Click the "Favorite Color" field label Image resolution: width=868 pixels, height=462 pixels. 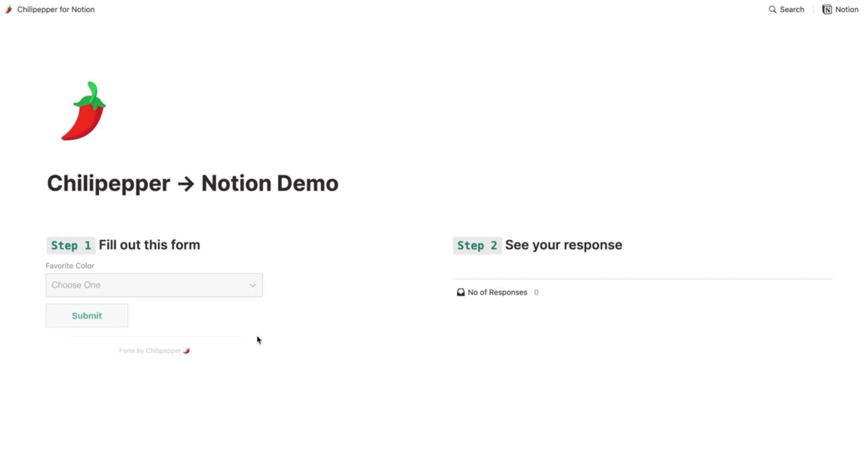tap(70, 266)
